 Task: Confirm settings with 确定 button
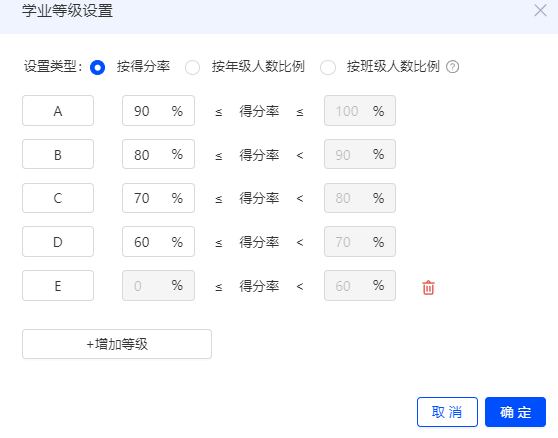tap(515, 412)
